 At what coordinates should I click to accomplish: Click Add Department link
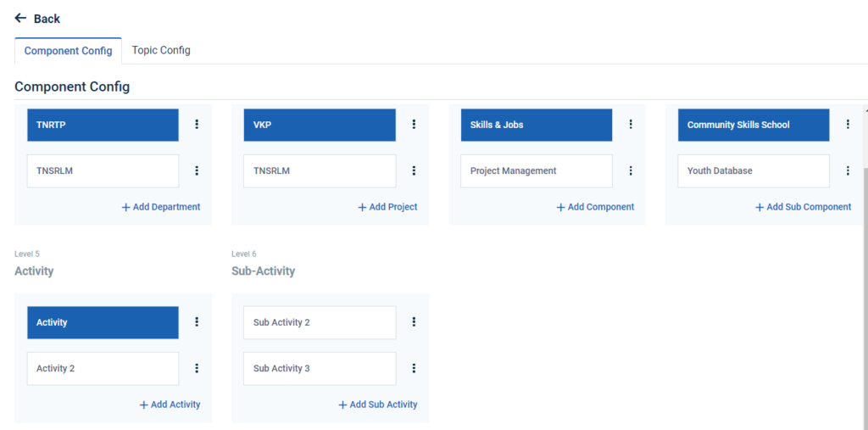(161, 207)
